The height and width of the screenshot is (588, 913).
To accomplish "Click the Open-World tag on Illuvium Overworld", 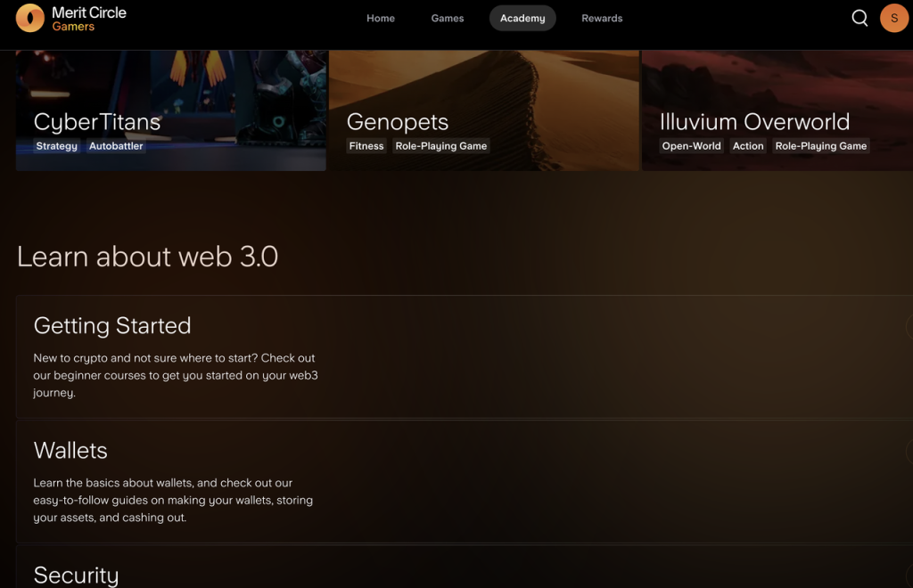I will click(x=691, y=146).
